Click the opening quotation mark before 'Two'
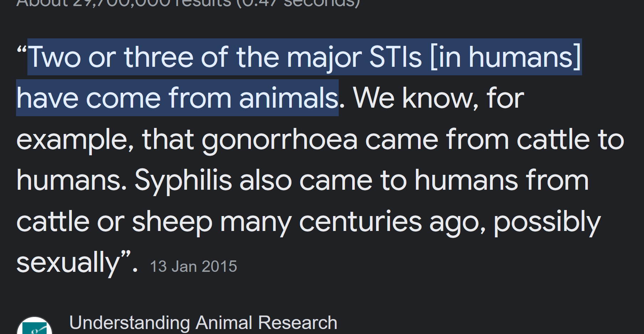 coord(22,50)
